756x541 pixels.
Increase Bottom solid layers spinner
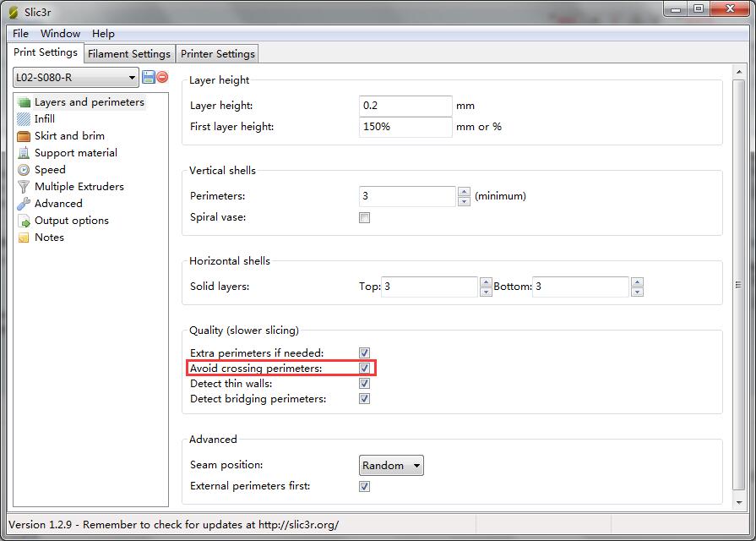(638, 281)
